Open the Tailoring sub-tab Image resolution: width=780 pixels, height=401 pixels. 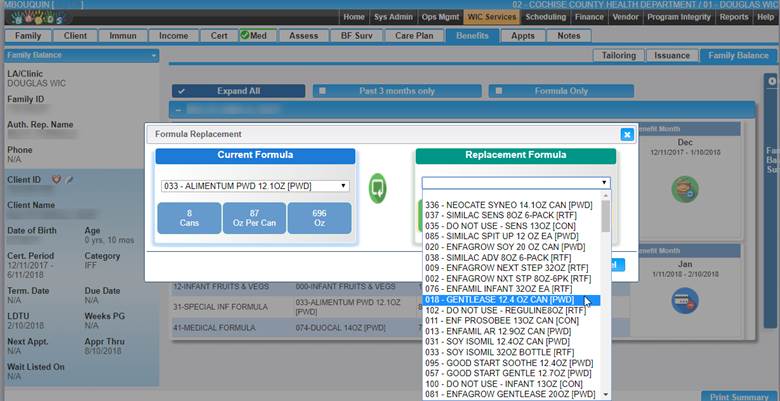(618, 55)
